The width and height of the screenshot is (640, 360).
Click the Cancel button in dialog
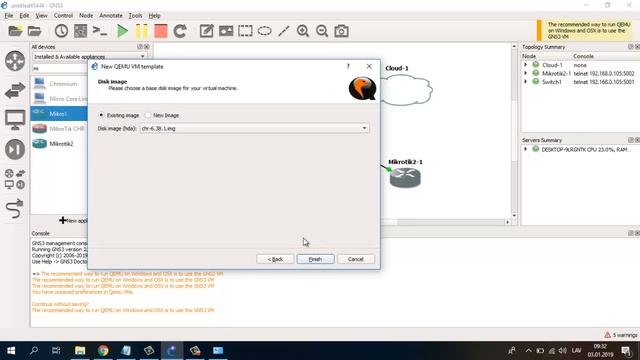[x=356, y=259]
